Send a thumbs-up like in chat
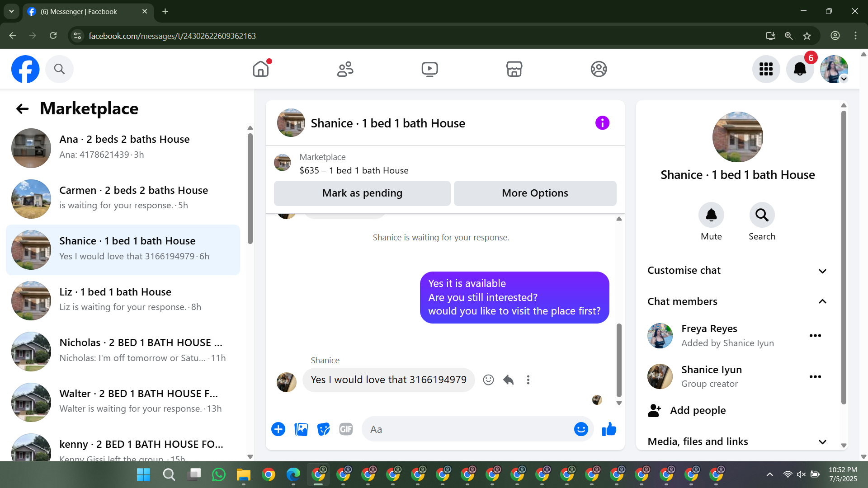The image size is (868, 488). [x=609, y=429]
